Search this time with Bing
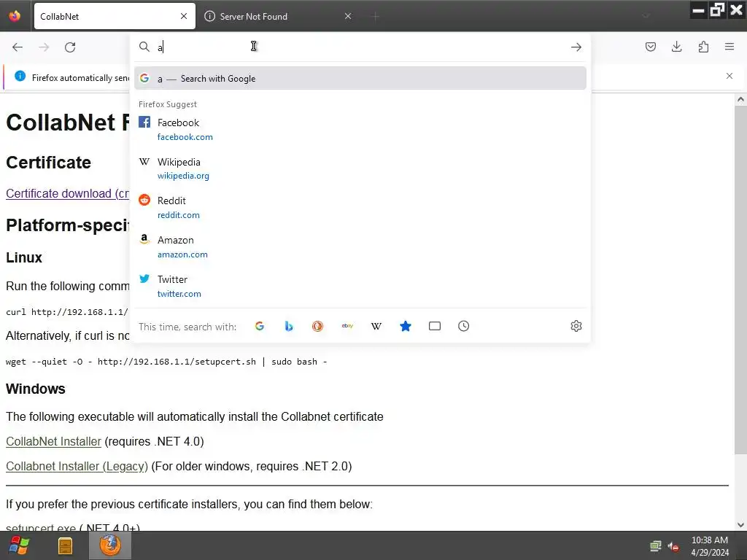 289,326
